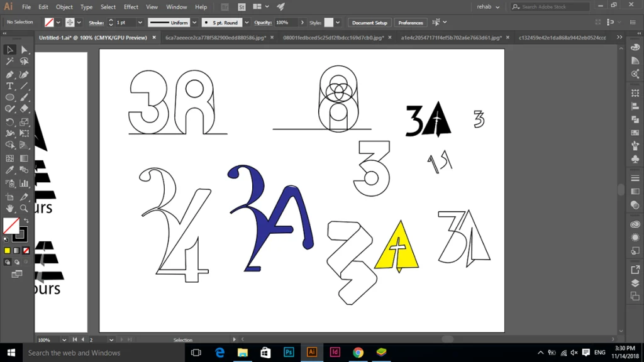Change the screen mode button
The image size is (644, 362).
pos(17,274)
